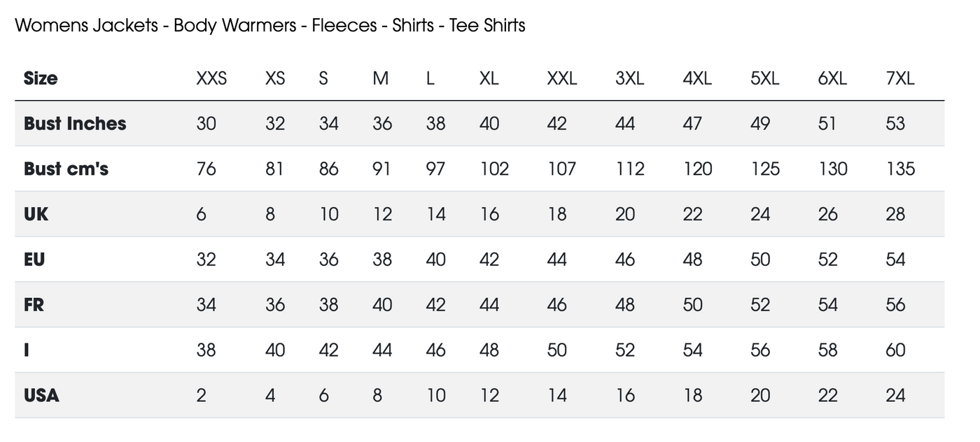Select the 7XL size column header
Screen dimensions: 980x442
pos(899,78)
